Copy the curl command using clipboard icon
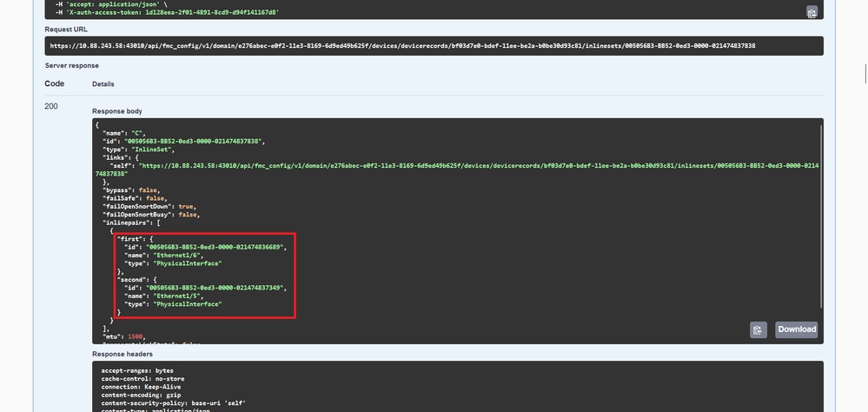Viewport: 868px width, 412px height. tap(812, 12)
